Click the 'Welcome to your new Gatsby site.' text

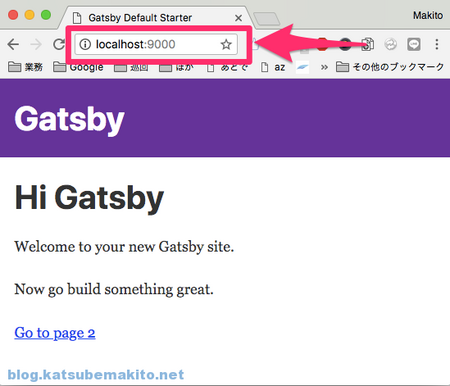(124, 247)
